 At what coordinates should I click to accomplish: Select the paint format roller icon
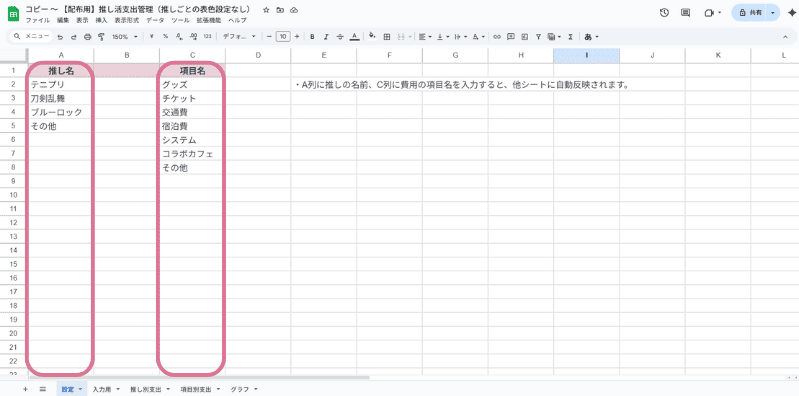(x=100, y=37)
